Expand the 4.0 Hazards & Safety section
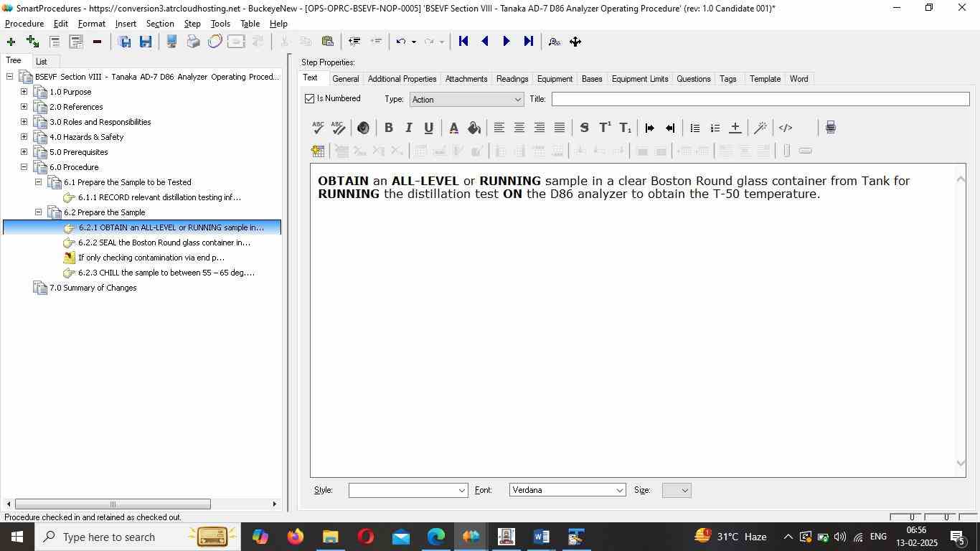Viewport: 980px width, 551px height. 24,137
